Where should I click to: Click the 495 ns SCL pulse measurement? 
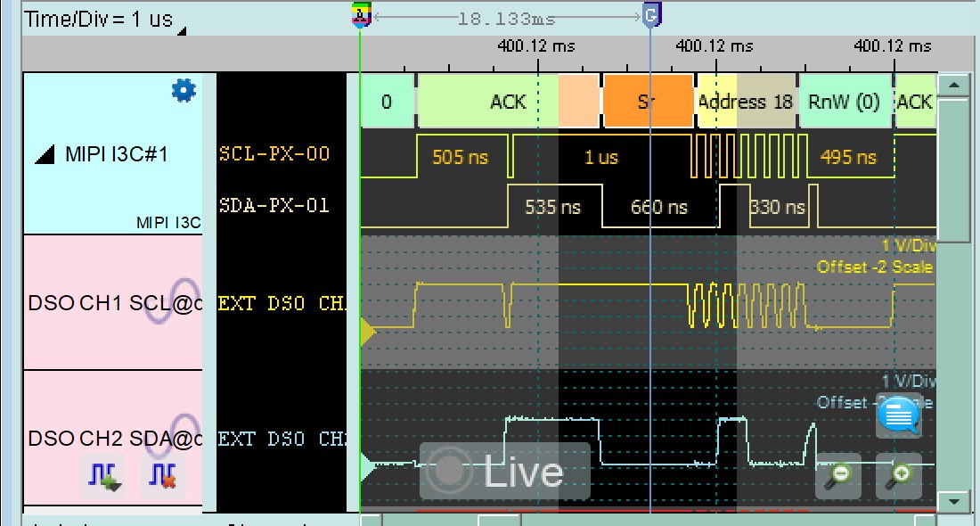pyautogui.click(x=848, y=157)
